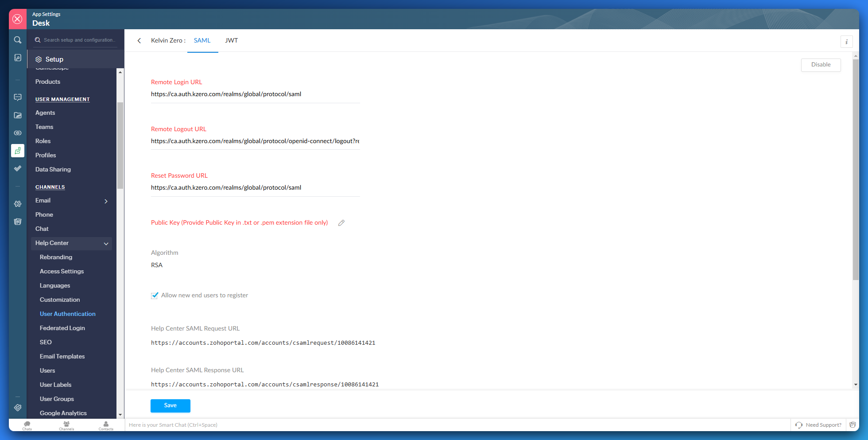Open User Labels settings
868x440 pixels.
coord(55,385)
